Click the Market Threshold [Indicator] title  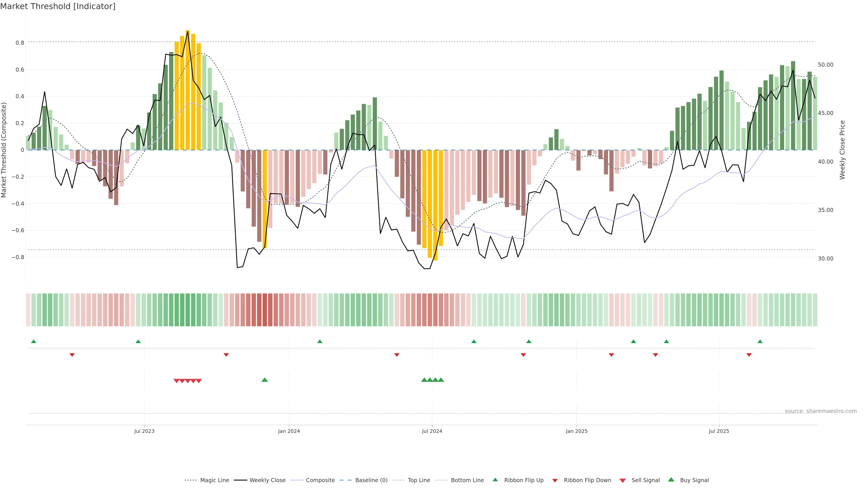click(x=58, y=6)
